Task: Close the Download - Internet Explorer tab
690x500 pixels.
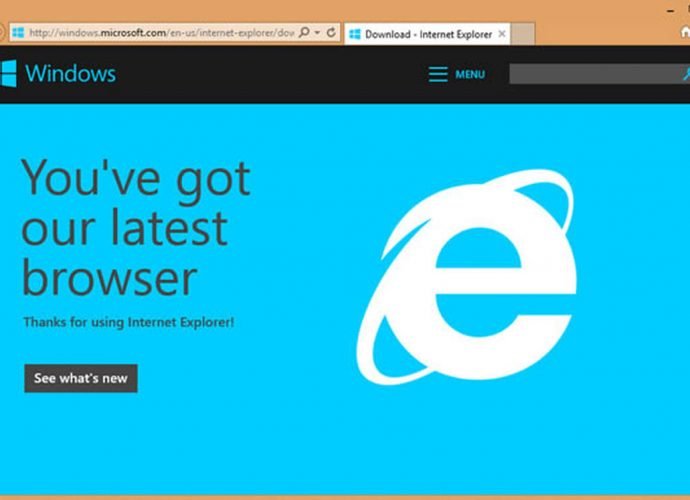Action: point(502,33)
